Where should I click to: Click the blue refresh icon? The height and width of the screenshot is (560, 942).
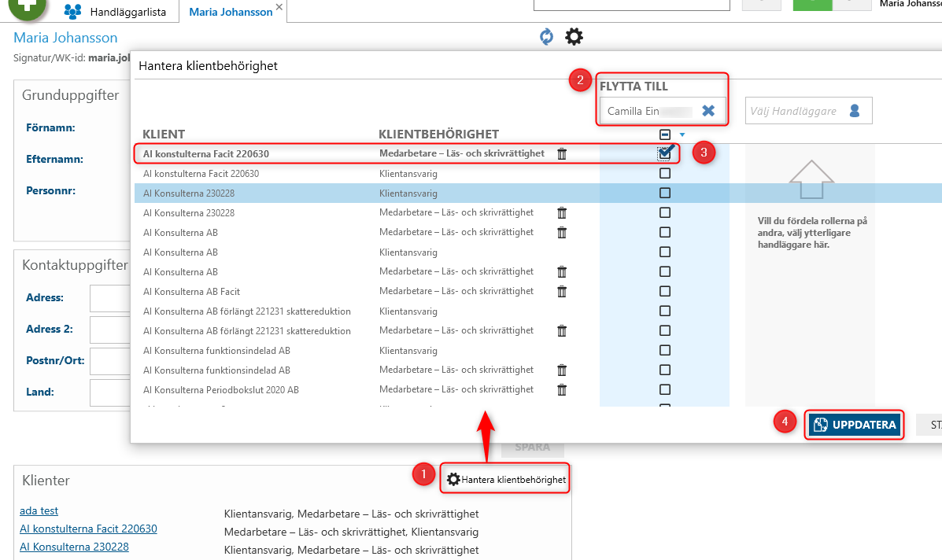[546, 37]
